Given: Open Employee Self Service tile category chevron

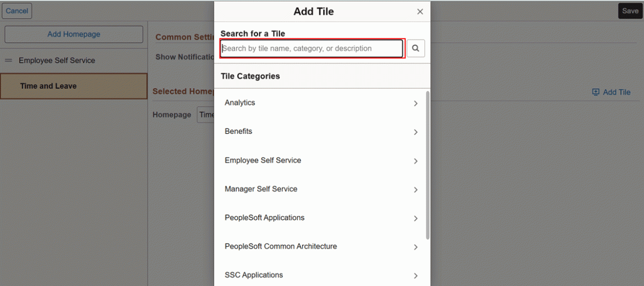Looking at the screenshot, I should (x=416, y=161).
